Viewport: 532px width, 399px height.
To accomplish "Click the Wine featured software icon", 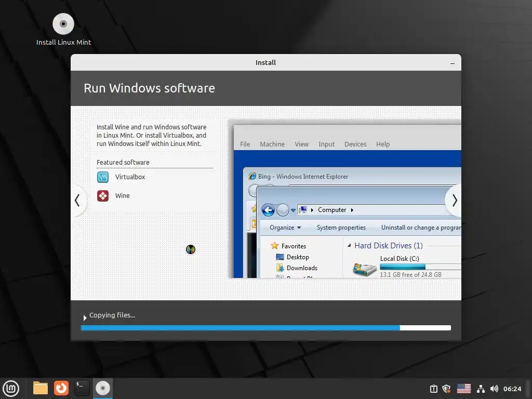I will pos(103,196).
